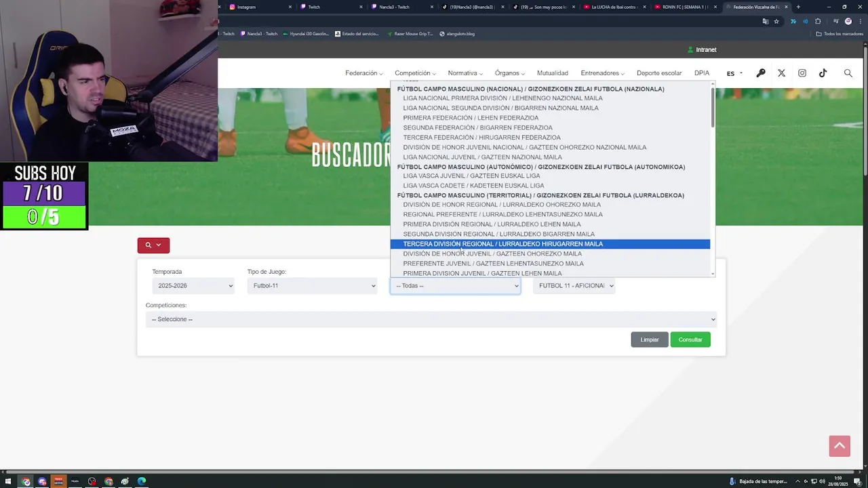Open a new browser tab with plus
Screen dimensions: 868x488
click(798, 7)
